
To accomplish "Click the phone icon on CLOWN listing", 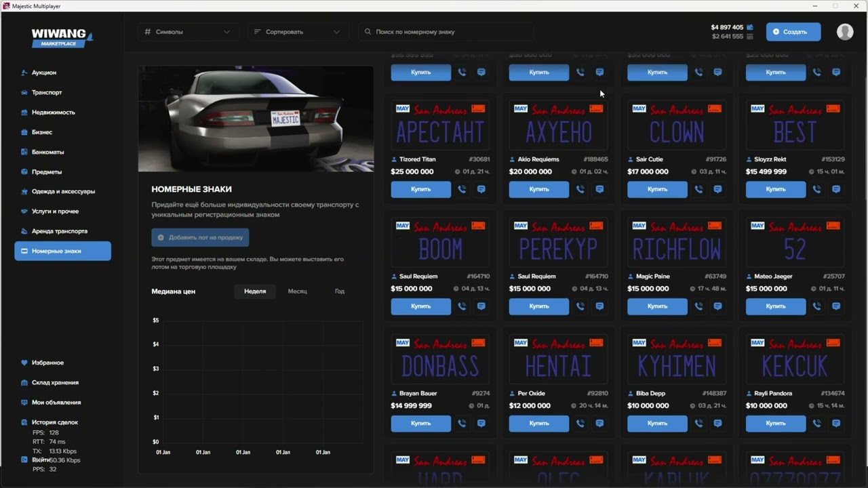I will tap(698, 189).
